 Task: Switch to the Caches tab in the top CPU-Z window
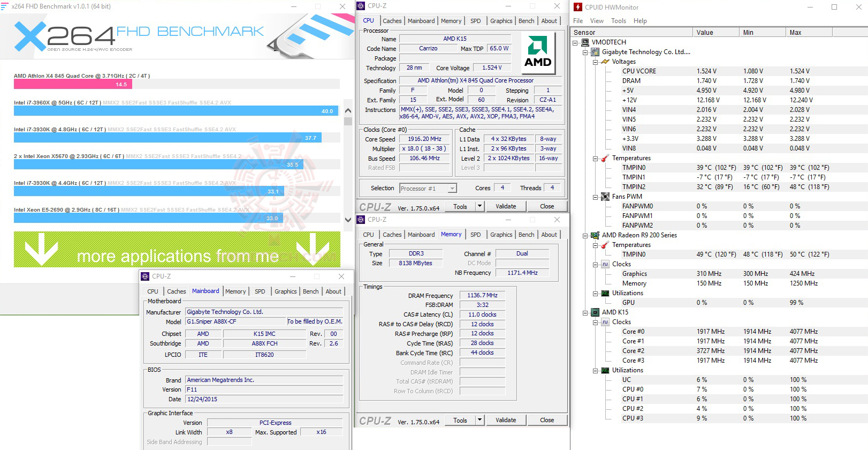click(x=392, y=21)
